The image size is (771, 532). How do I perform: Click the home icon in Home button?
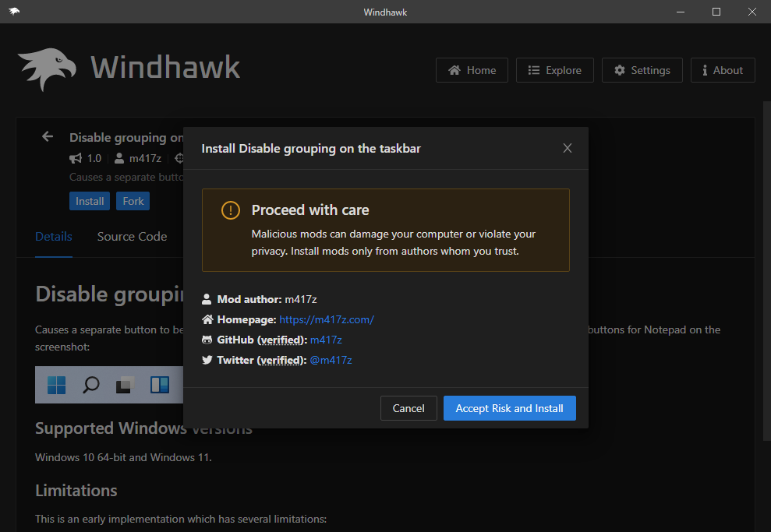(x=454, y=70)
